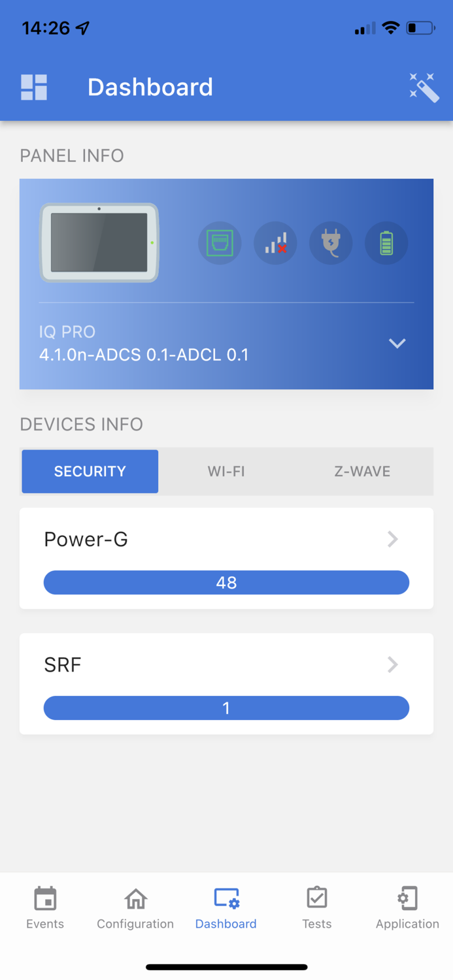Switch to the Z-WAVE tab
Viewport: 453px width, 980px height.
pos(361,471)
